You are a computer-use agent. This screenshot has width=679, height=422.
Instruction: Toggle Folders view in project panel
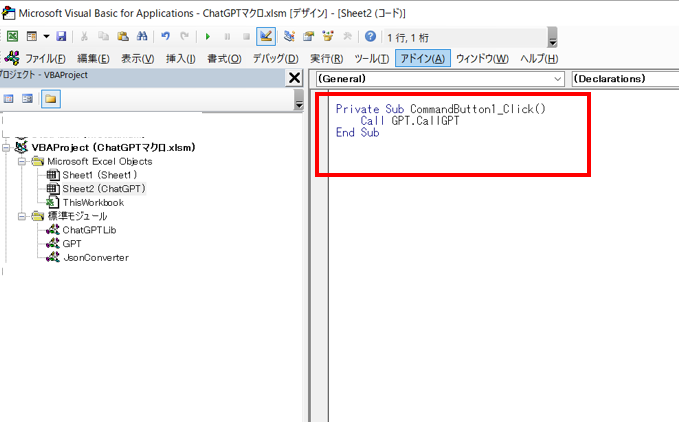51,99
